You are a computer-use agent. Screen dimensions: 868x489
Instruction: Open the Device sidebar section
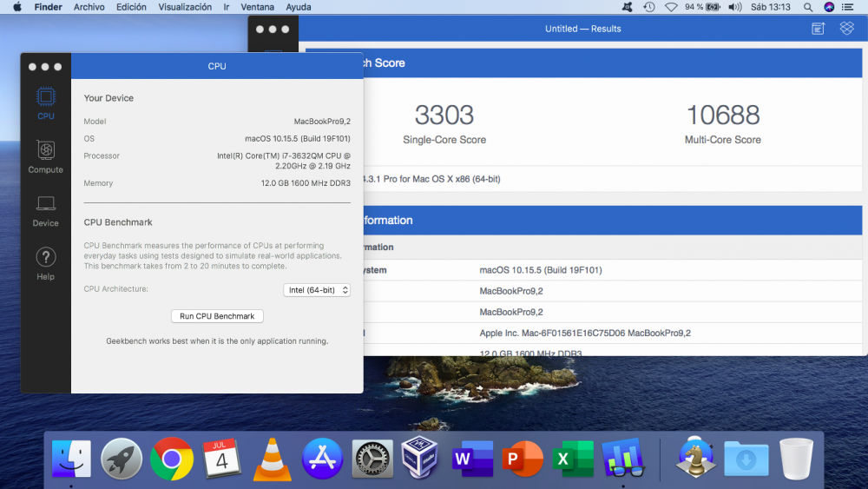tap(45, 211)
